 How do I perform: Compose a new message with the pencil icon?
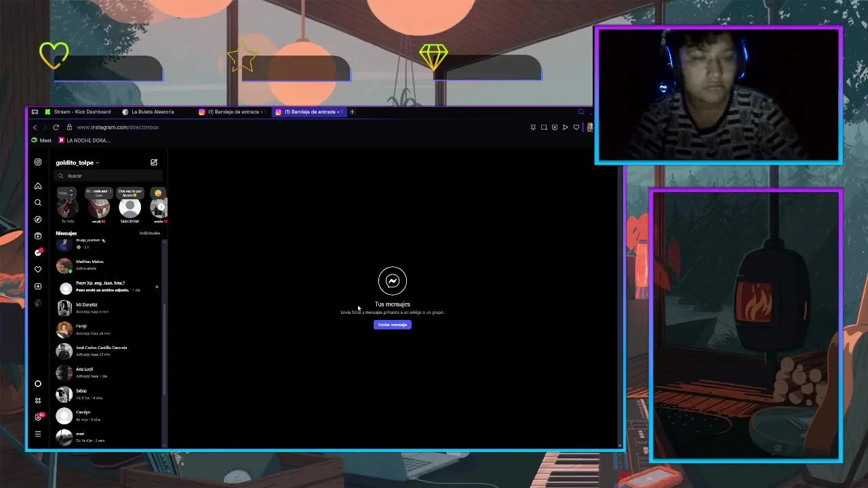click(x=154, y=163)
